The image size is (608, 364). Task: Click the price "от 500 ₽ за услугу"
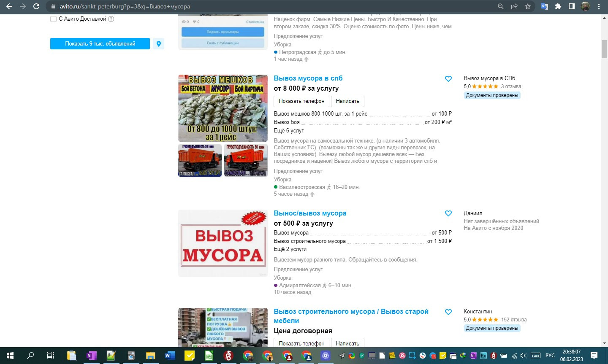[303, 224]
